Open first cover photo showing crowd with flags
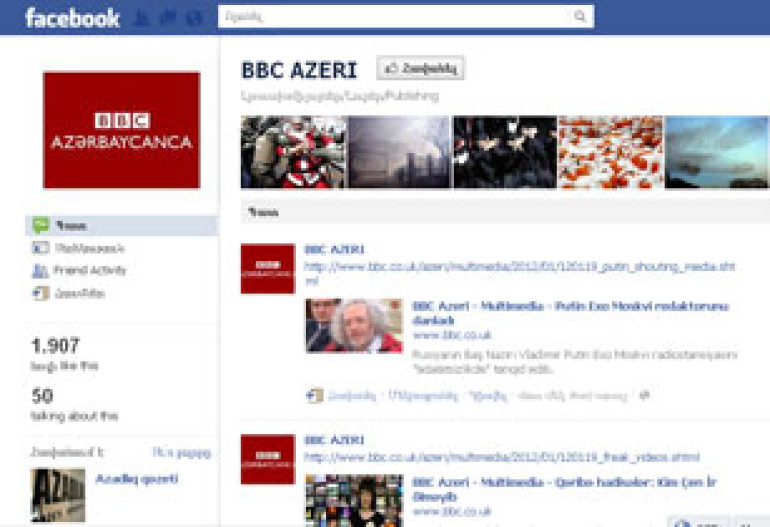 pos(293,152)
